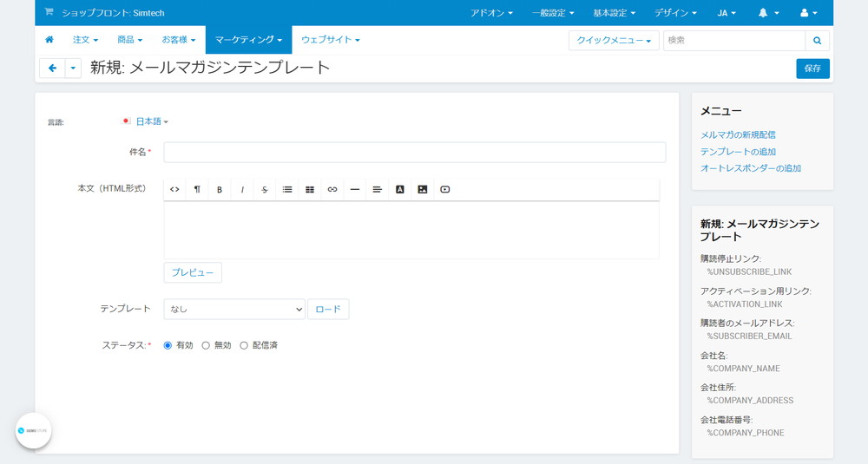This screenshot has width=868, height=464.
Task: Open the 基本設定 dropdown menu
Action: click(x=615, y=13)
